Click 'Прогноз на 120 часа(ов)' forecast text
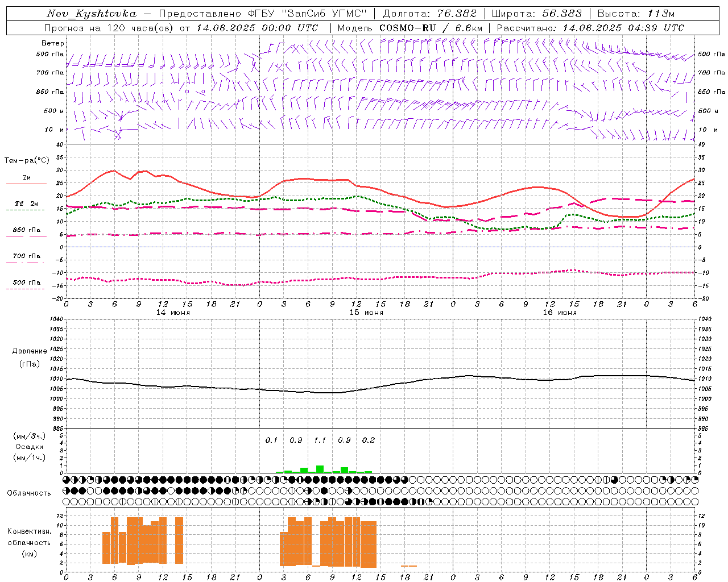This screenshot has width=728, height=582. (109, 28)
